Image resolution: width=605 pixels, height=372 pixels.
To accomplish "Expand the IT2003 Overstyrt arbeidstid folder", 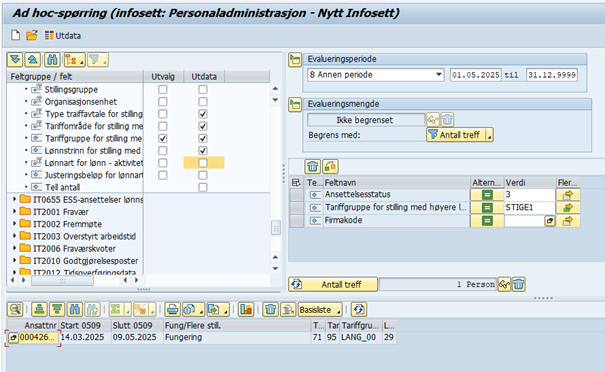I will click(x=14, y=236).
